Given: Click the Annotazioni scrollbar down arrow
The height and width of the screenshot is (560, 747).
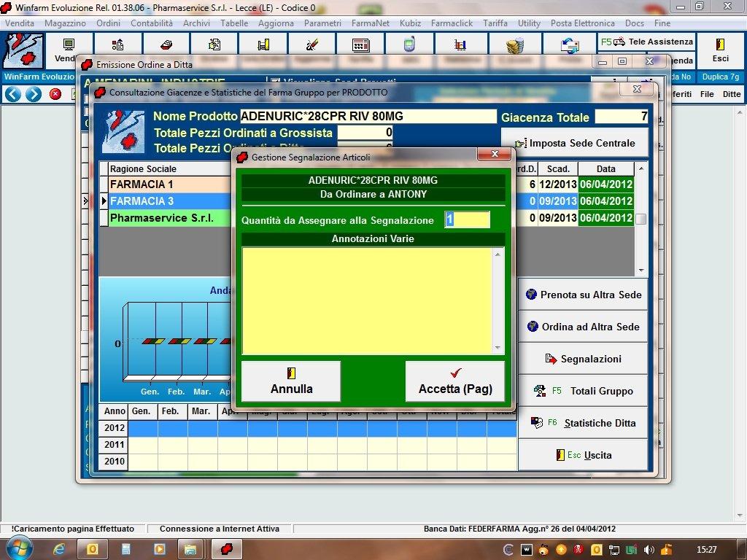Looking at the screenshot, I should pos(499,349).
